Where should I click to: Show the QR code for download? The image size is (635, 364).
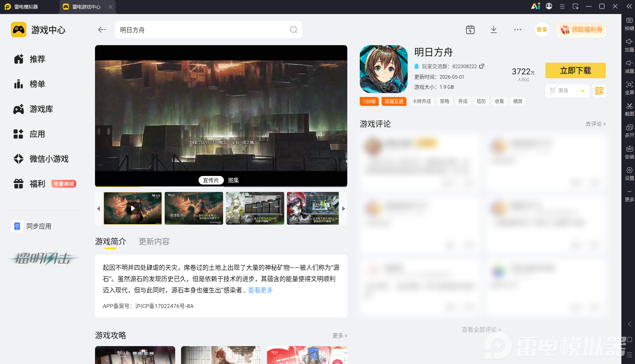[599, 91]
